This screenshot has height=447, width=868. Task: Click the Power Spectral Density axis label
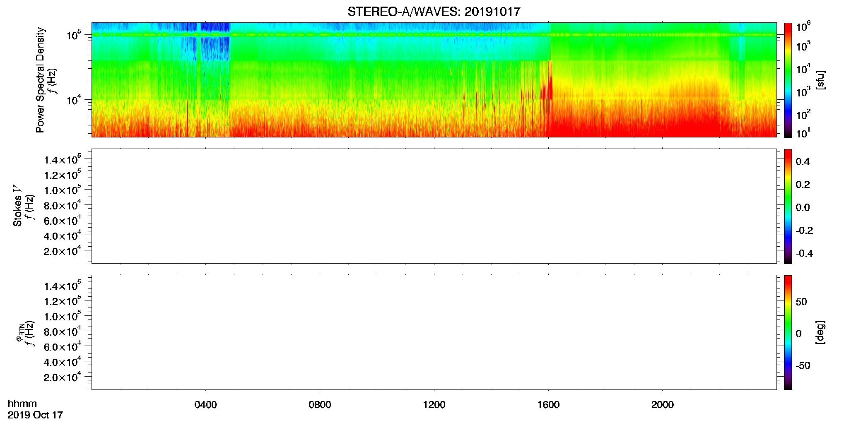pyautogui.click(x=40, y=80)
